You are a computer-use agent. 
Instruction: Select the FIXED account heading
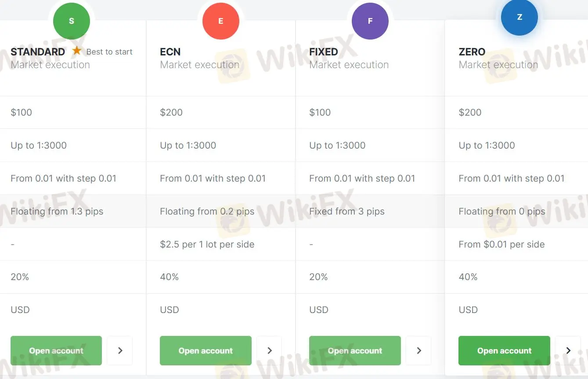click(x=324, y=52)
